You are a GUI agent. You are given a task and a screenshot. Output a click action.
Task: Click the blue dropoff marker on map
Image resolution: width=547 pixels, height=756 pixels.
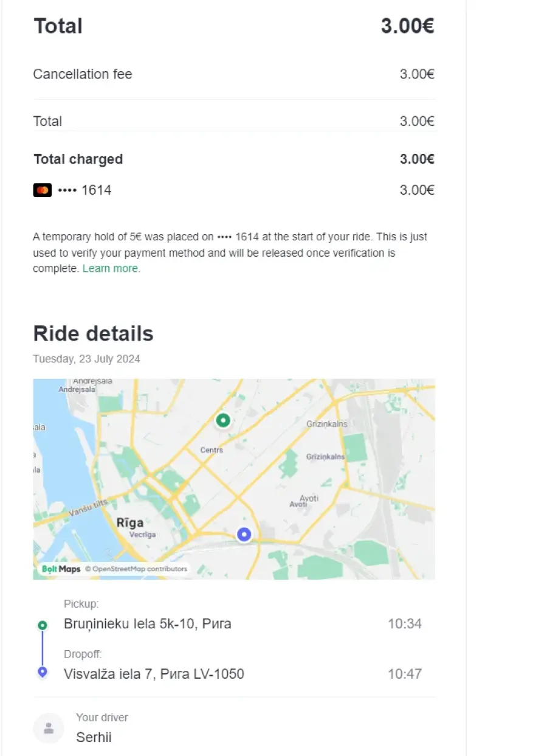pyautogui.click(x=244, y=534)
